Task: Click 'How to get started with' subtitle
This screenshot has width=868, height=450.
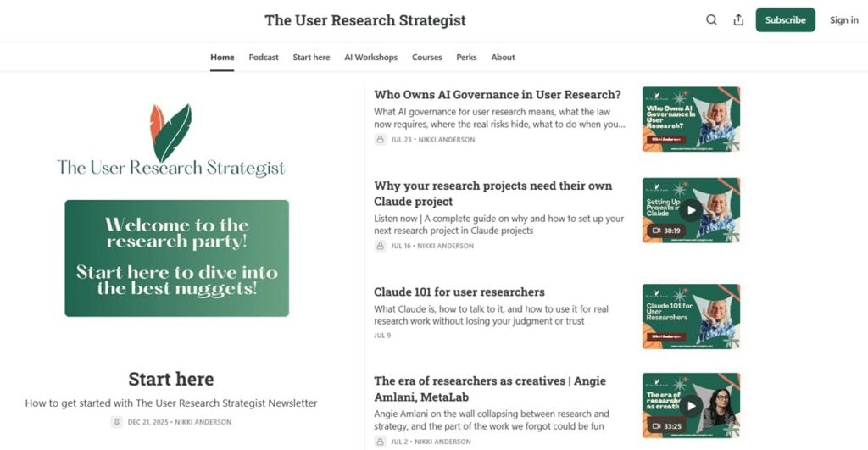Action: click(x=171, y=403)
